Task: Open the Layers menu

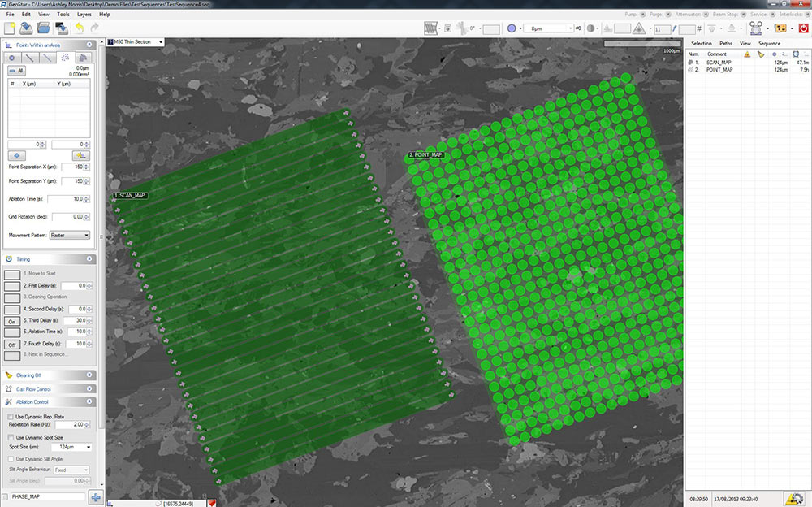Action: (84, 15)
